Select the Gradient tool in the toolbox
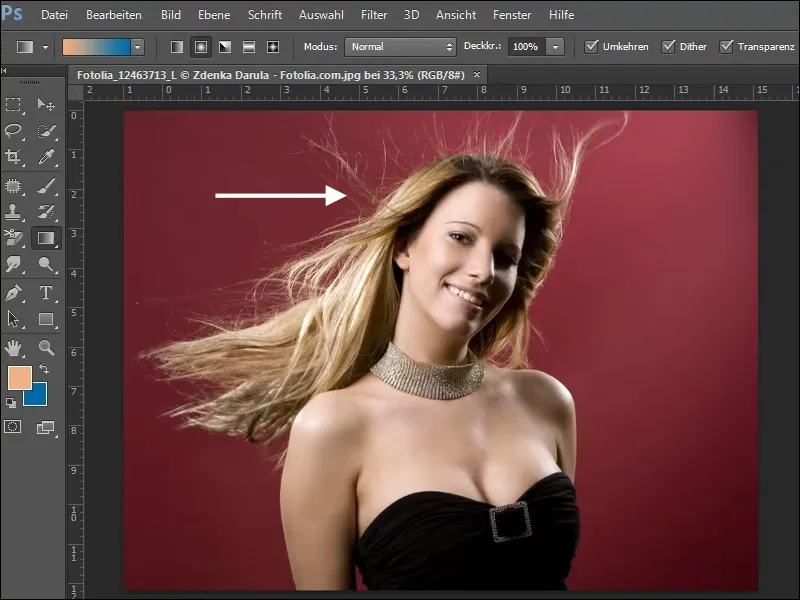The height and width of the screenshot is (600, 800). (x=46, y=238)
